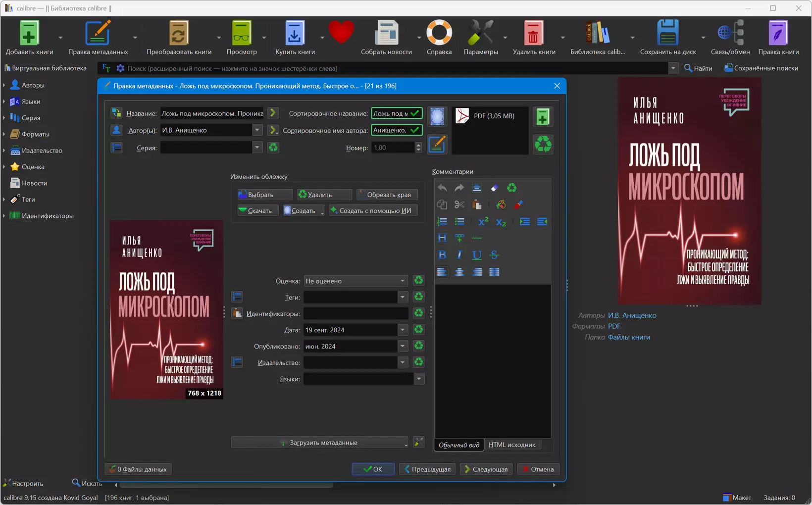Toggle underline formatting in comments editor
The height and width of the screenshot is (505, 812).
[x=477, y=255]
